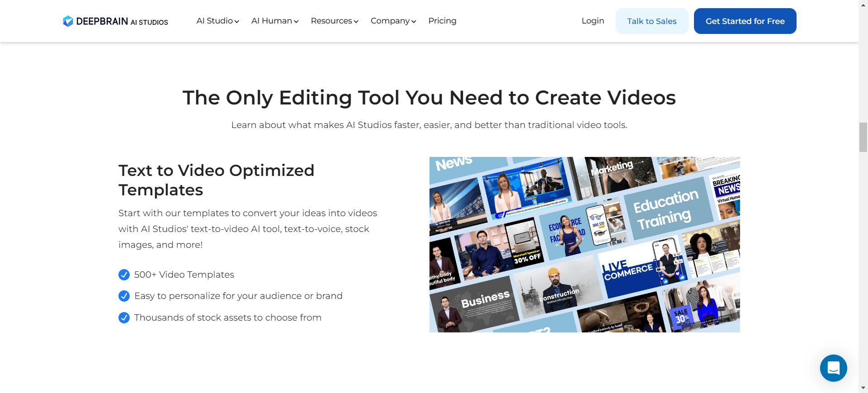Click the scrollbar down arrow
This screenshot has height=393, width=868.
pyautogui.click(x=863, y=388)
